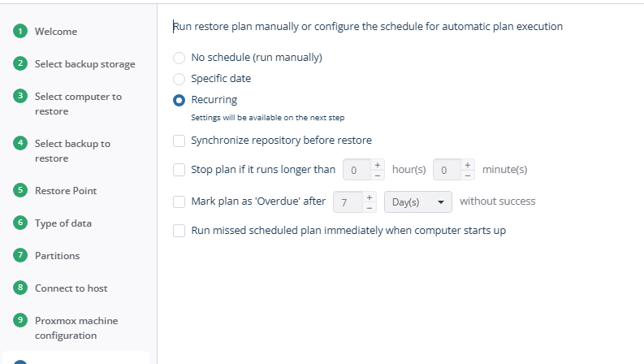This screenshot has height=364, width=644.
Task: Open Proxmox machine configuration step
Action: [76, 328]
